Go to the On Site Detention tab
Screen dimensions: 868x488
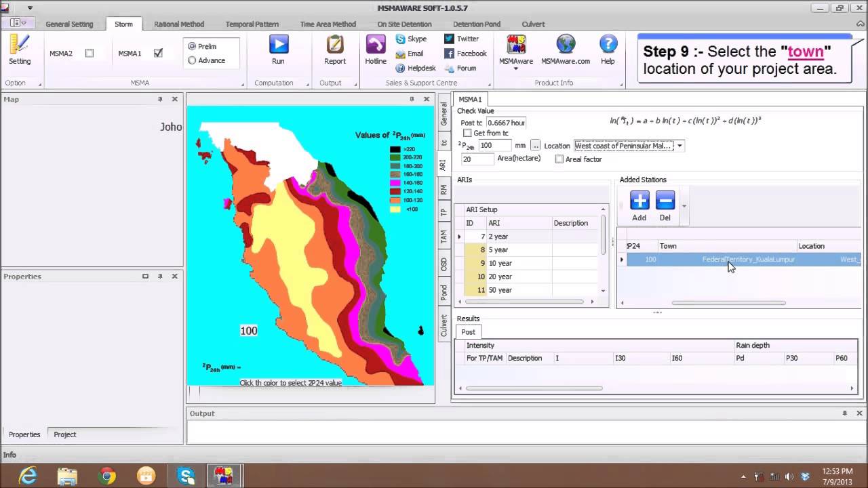pos(405,24)
